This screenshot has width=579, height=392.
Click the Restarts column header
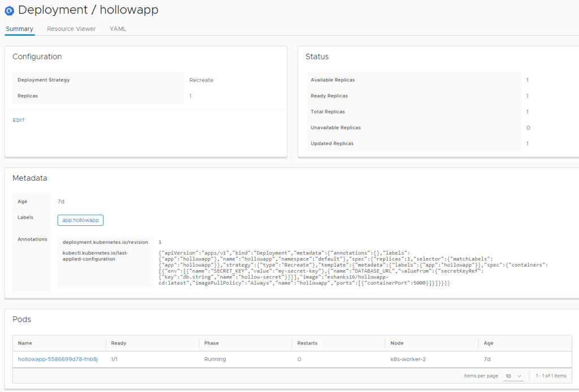click(308, 343)
